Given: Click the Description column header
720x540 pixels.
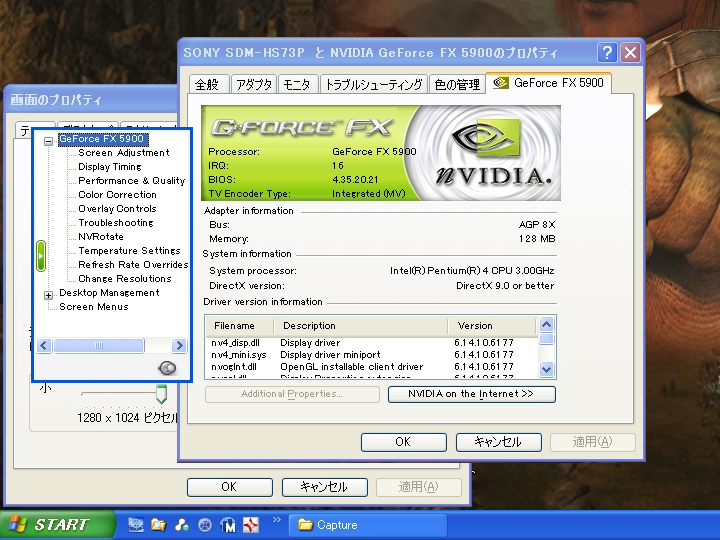Looking at the screenshot, I should 360,326.
